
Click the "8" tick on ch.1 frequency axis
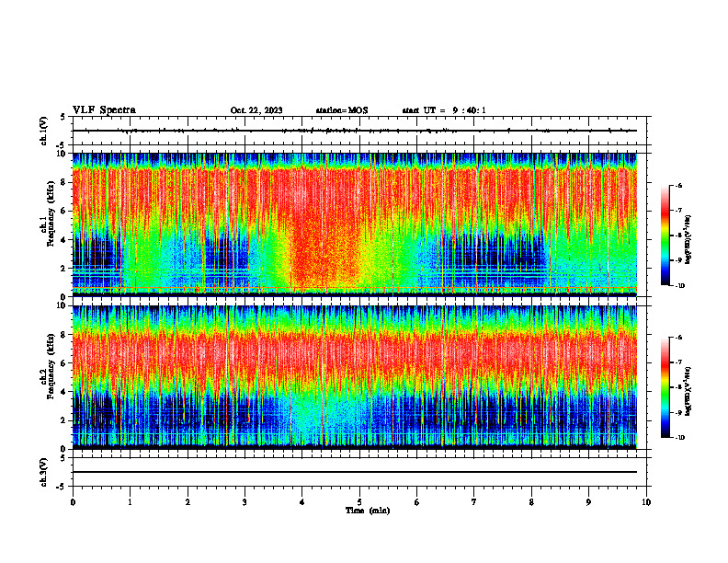coord(64,182)
